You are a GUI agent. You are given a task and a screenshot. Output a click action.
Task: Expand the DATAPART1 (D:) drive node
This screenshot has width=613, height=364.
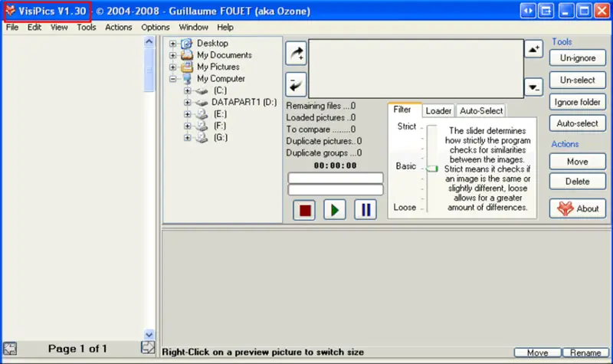point(187,103)
